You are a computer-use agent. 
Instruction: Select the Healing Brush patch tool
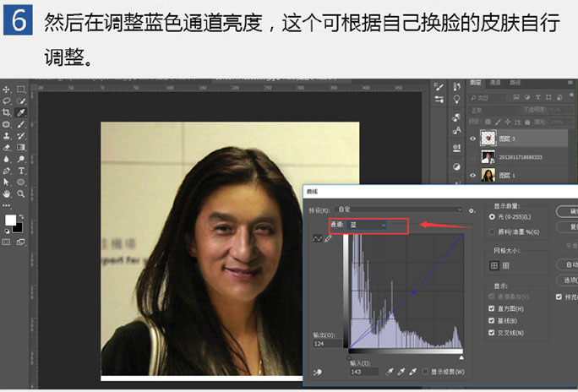coord(6,124)
